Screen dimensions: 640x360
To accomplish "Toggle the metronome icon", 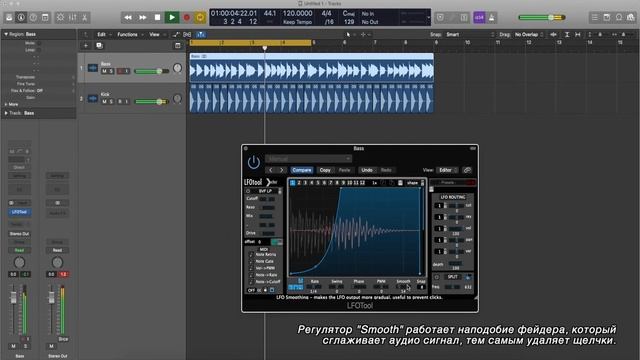I will (492, 18).
